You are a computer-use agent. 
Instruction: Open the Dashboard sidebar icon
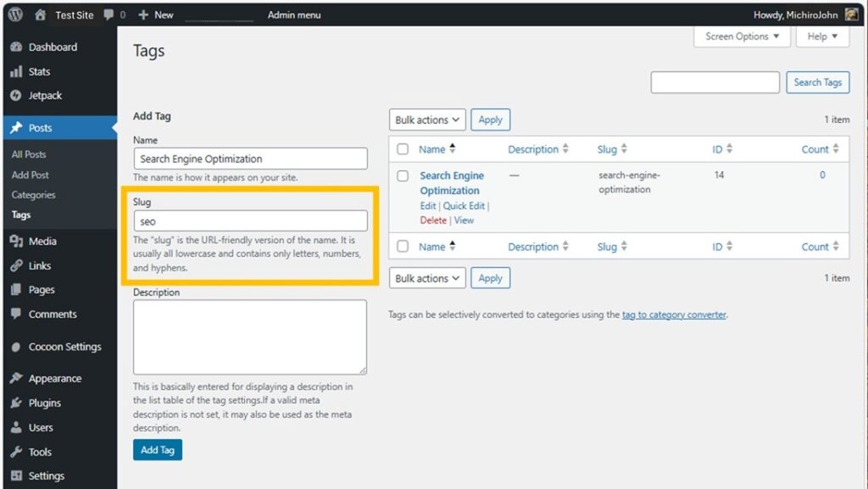[x=16, y=47]
